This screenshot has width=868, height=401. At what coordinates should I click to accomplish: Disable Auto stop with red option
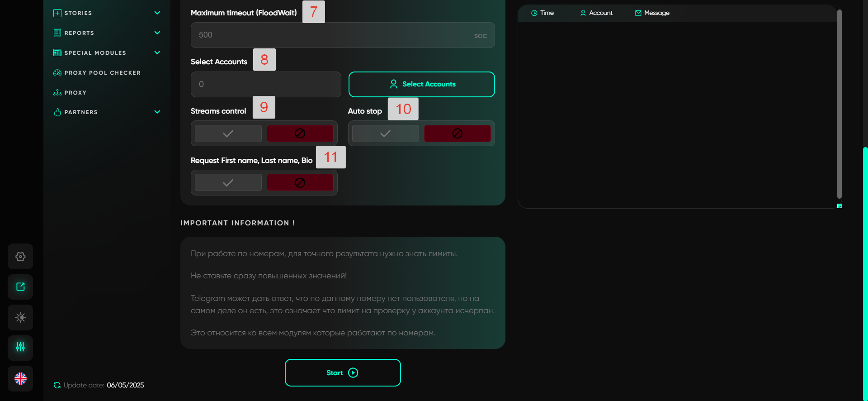[x=457, y=134]
